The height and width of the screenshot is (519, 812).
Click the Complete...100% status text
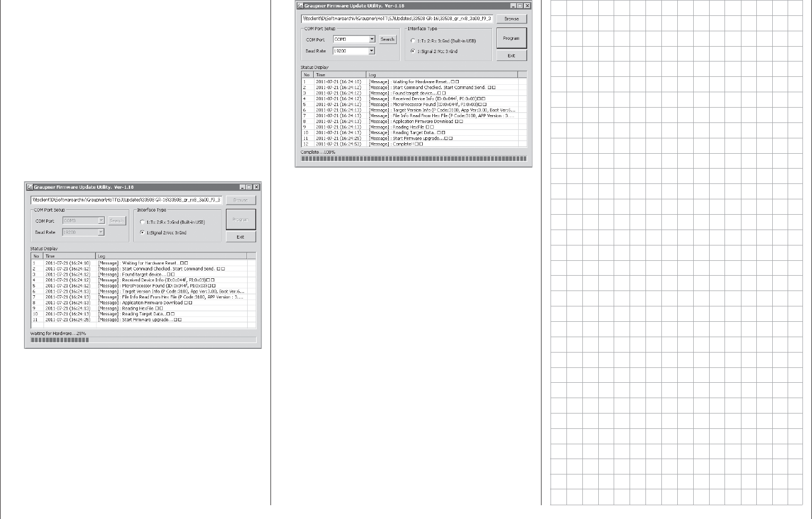tap(318, 152)
